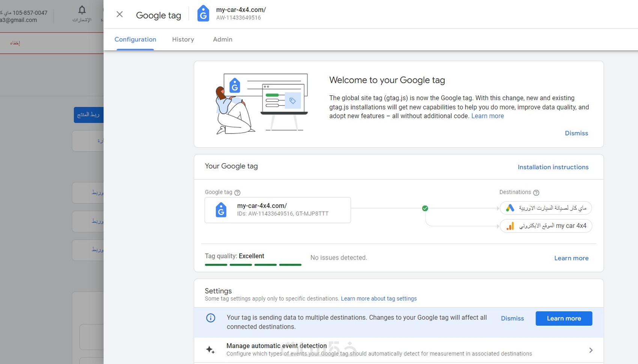Expand Manage automatic event detection chevron
The image size is (638, 364).
click(x=591, y=350)
